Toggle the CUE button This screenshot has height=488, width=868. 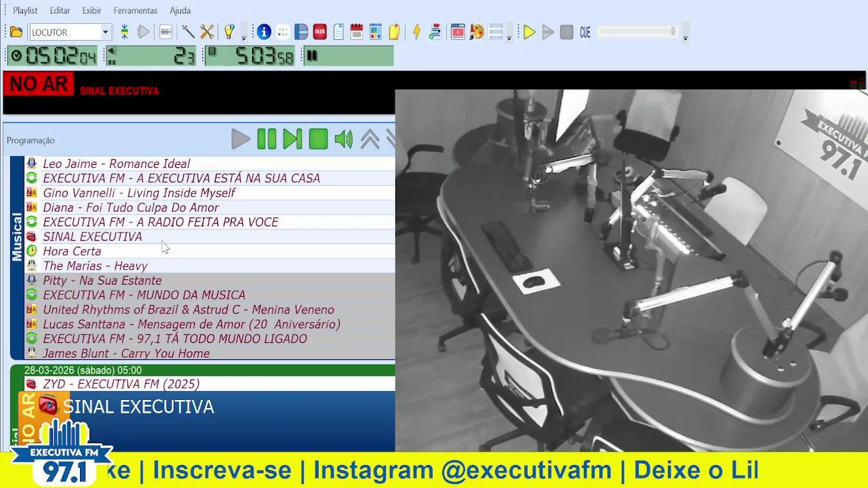(x=585, y=32)
